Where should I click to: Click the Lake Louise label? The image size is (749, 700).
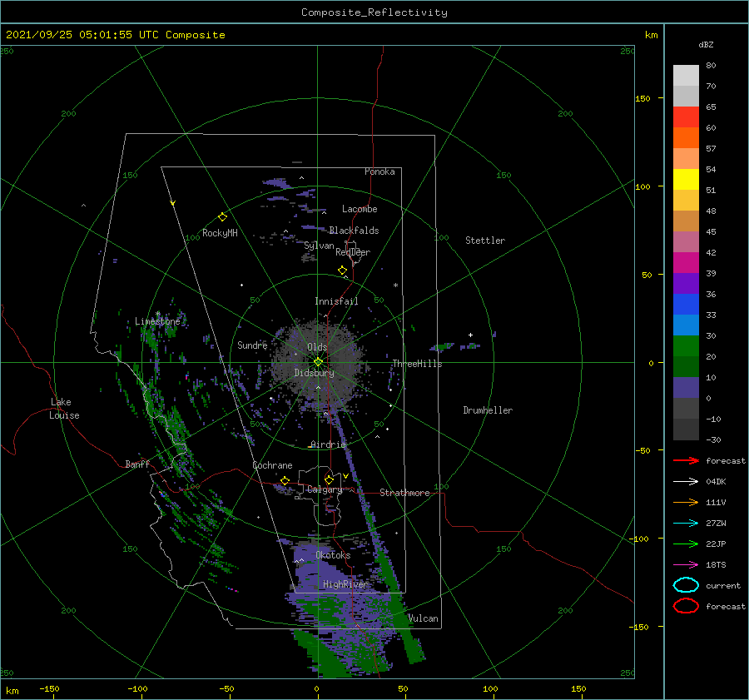(64, 409)
